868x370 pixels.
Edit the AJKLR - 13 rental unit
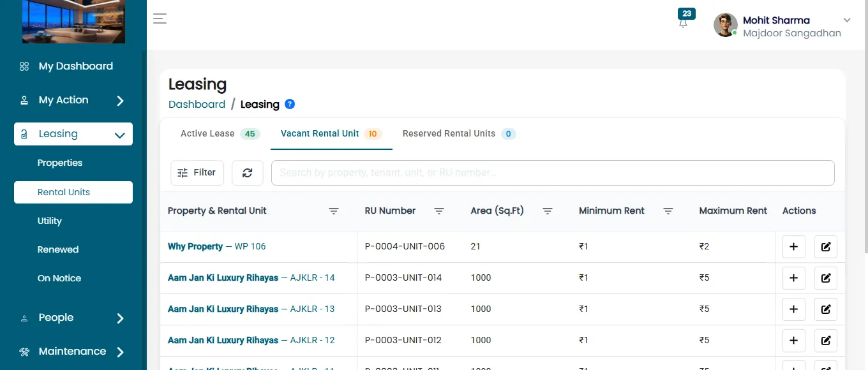coord(826,309)
